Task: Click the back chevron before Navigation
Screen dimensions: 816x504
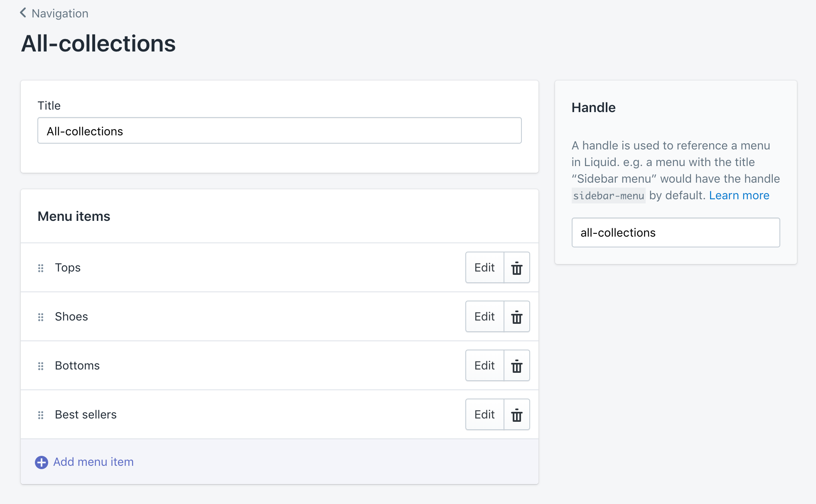Action: tap(22, 13)
